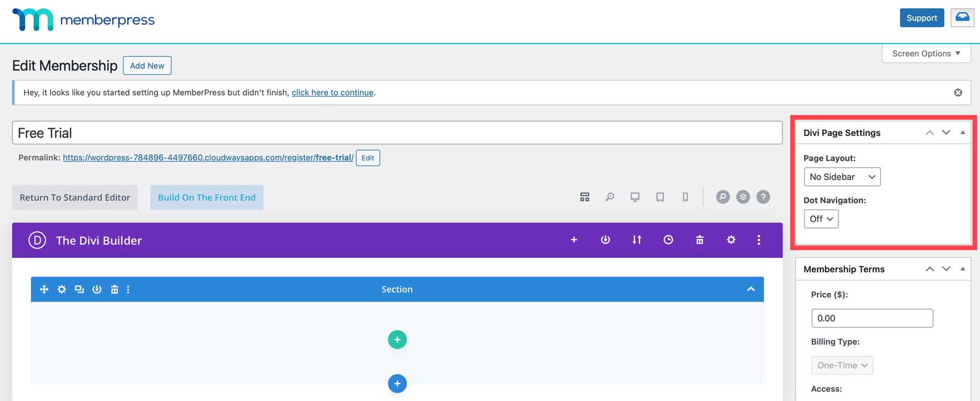Click Build On The Front End
Viewport: 980px width, 401px height.
pos(207,198)
